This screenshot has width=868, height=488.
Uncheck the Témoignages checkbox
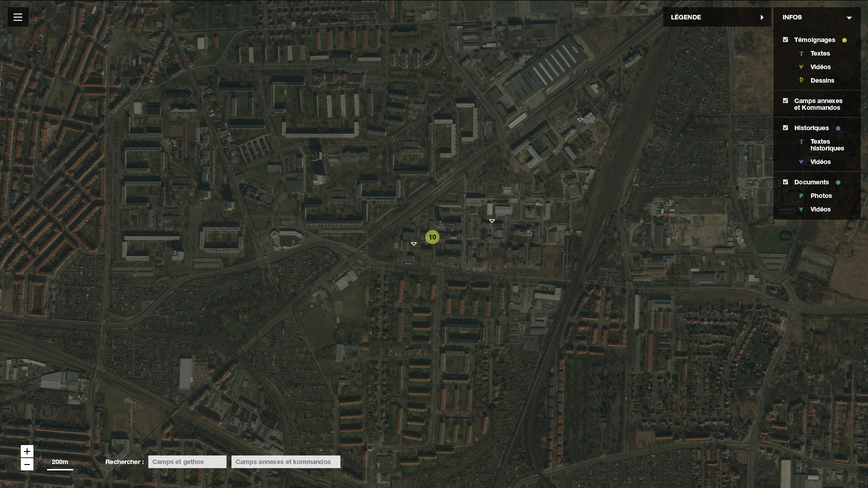[785, 40]
